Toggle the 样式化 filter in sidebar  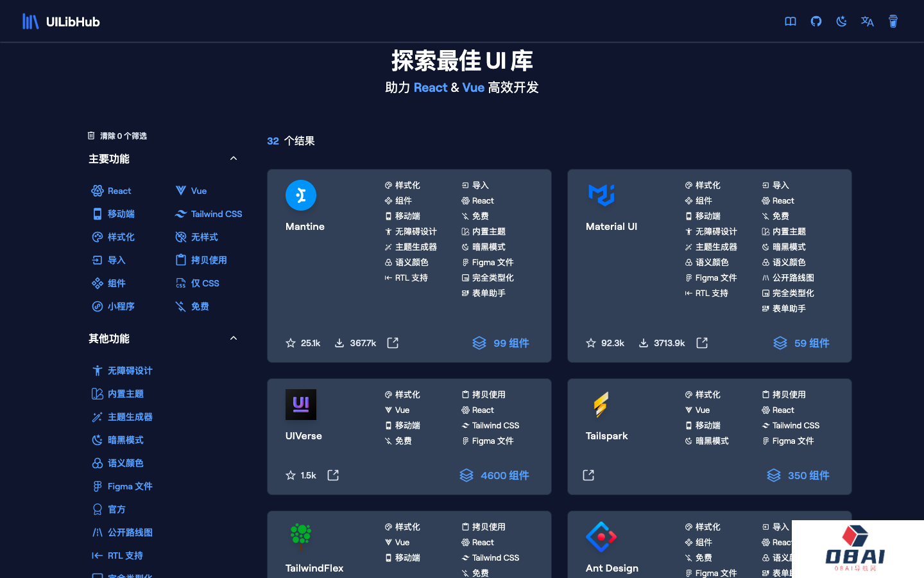pyautogui.click(x=113, y=237)
